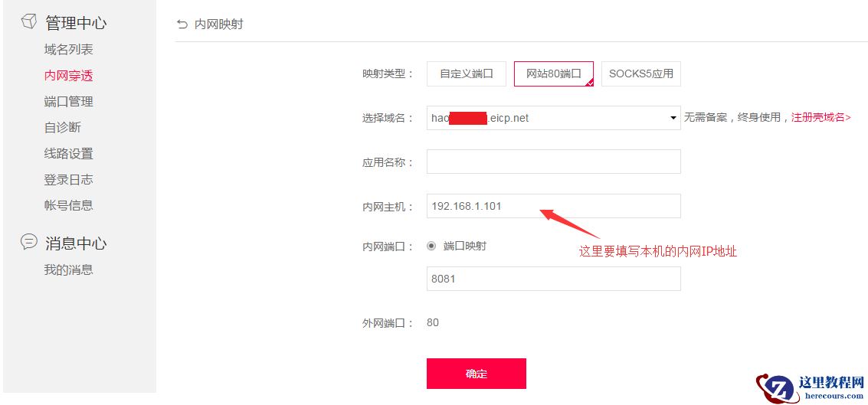Select the 端口映射 radio button
Viewport: 868px width, 405px height.
(x=431, y=246)
